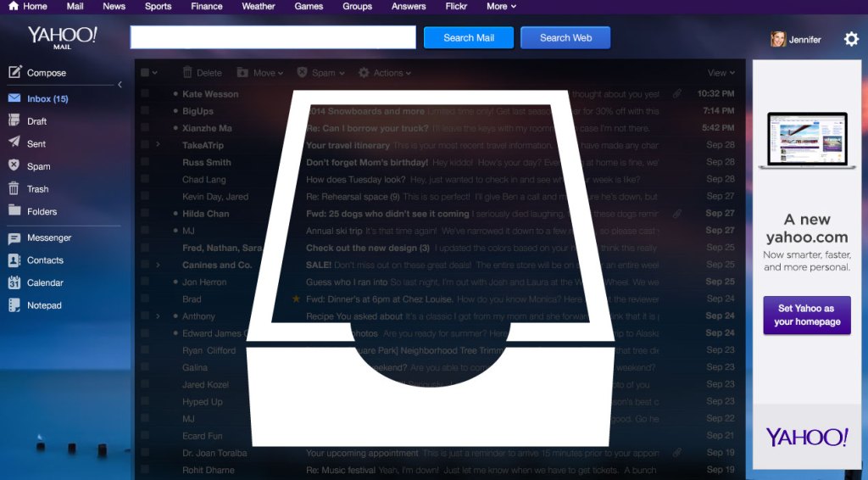Open the dropdown arrow beside the select-all checkbox

pos(155,73)
